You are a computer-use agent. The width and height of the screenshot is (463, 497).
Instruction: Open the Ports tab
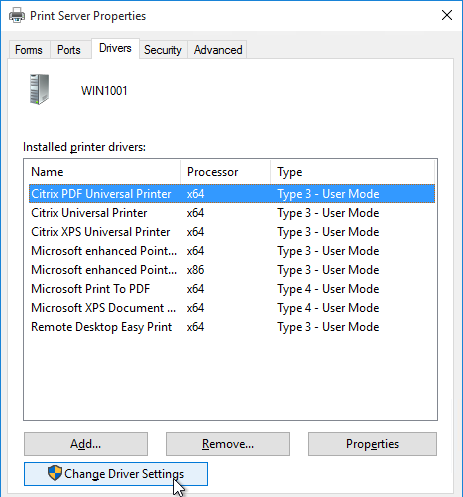click(69, 50)
